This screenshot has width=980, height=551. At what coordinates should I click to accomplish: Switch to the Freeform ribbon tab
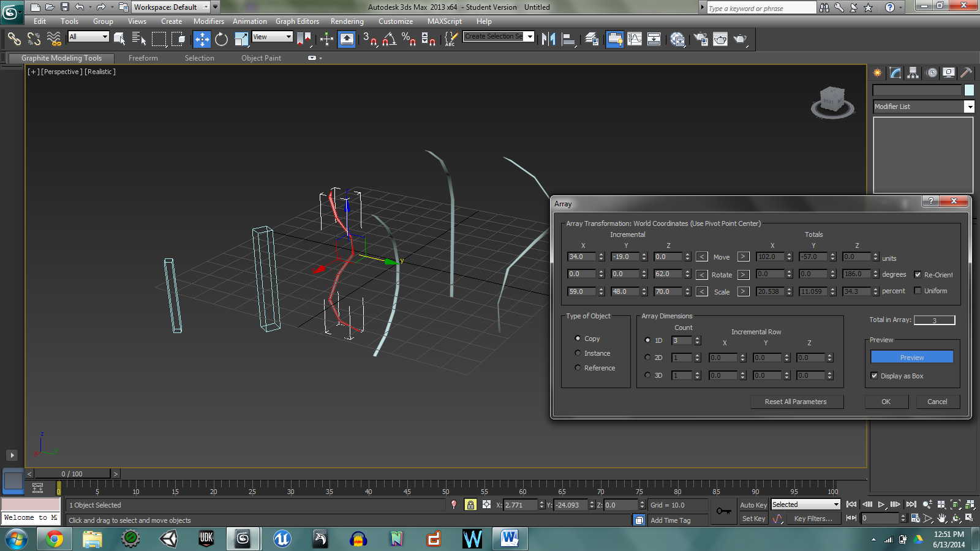143,58
